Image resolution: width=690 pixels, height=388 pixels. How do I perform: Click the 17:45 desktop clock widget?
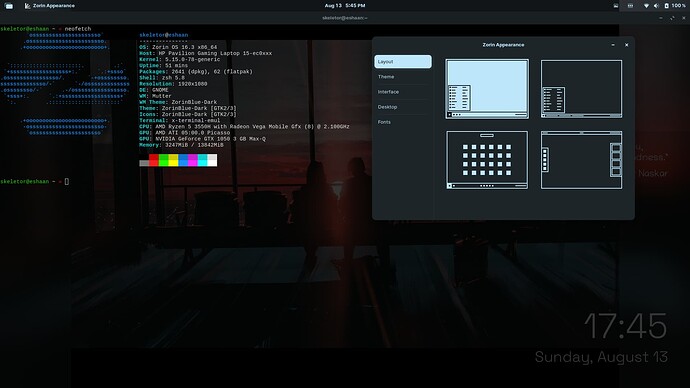(625, 326)
